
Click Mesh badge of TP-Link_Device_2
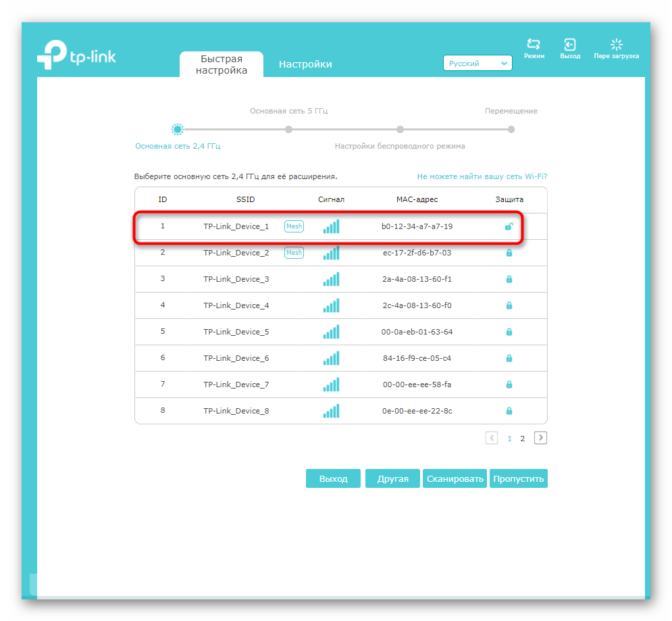pyautogui.click(x=294, y=253)
